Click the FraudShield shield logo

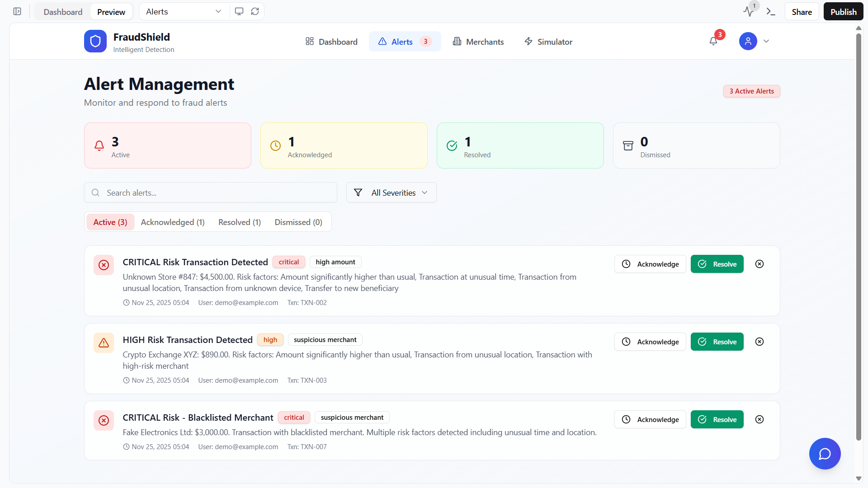(x=95, y=42)
